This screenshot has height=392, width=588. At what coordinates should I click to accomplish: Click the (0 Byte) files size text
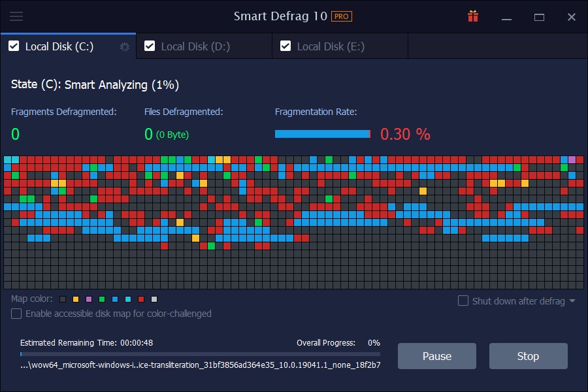[x=172, y=135]
